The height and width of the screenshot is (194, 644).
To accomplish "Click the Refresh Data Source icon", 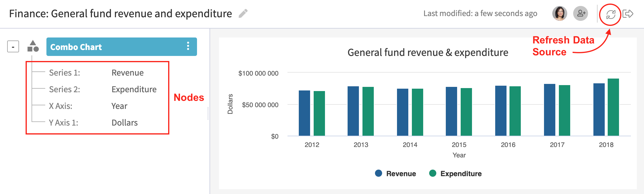I will [x=610, y=14].
